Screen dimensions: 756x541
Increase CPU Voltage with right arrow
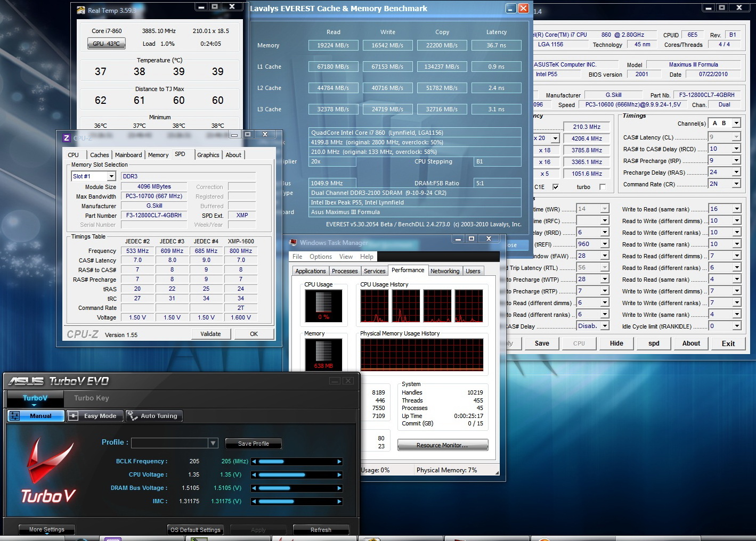tap(339, 475)
